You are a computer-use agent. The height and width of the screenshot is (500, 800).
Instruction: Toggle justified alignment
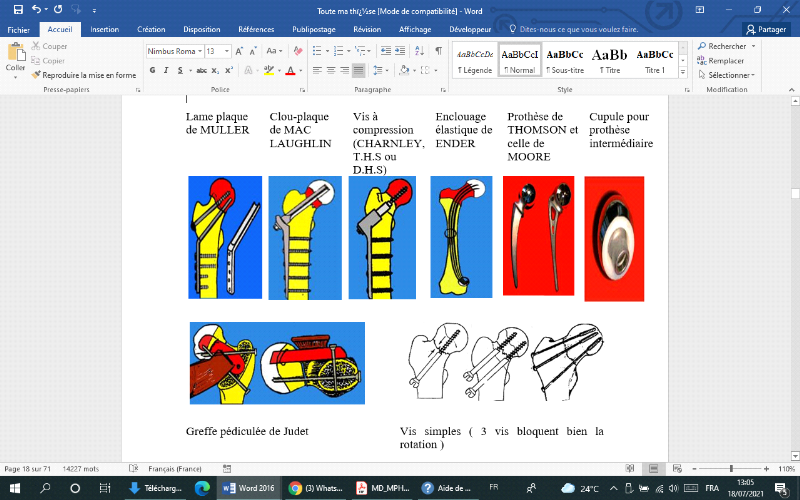tap(359, 70)
